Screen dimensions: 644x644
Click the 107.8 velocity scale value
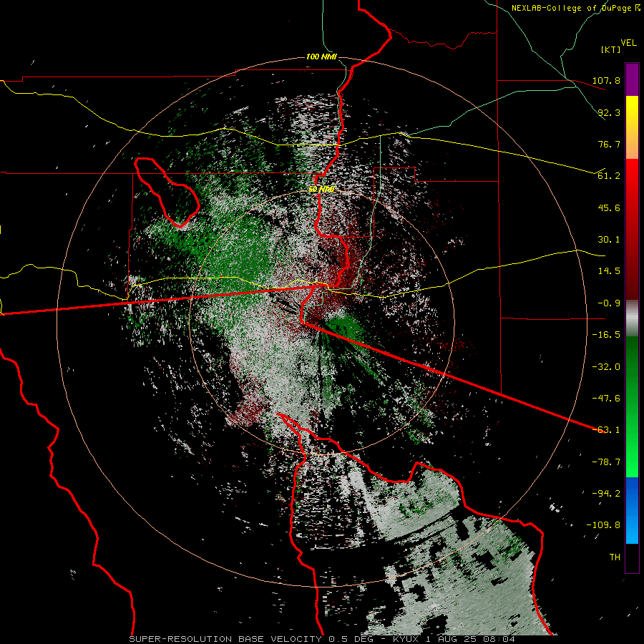tap(606, 80)
